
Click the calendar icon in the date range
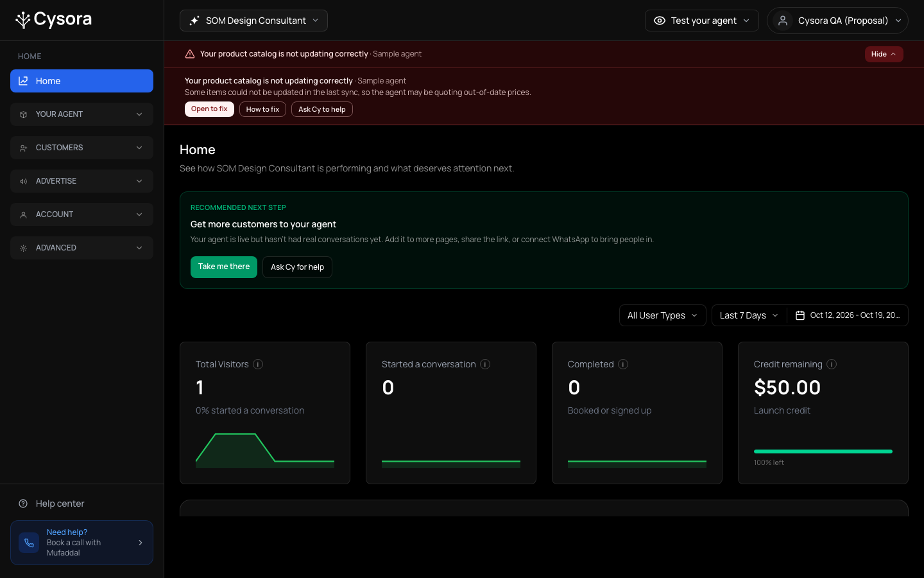[x=800, y=315]
